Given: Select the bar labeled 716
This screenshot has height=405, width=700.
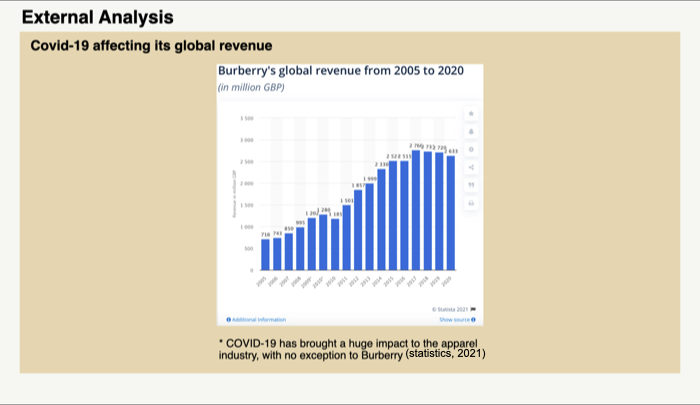Looking at the screenshot, I should (265, 255).
